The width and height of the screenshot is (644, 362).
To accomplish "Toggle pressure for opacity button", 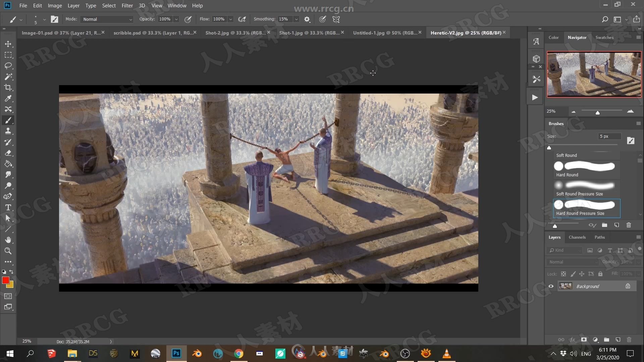I will 188,19.
